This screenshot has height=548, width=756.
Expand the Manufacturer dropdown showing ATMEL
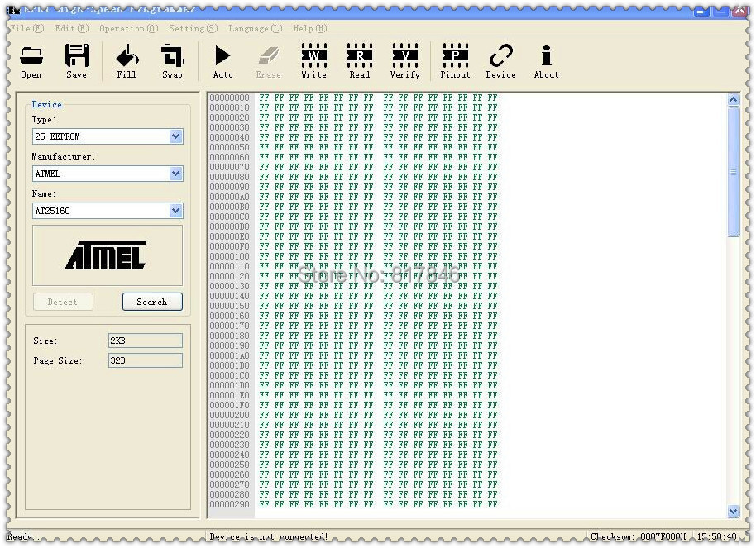click(175, 174)
